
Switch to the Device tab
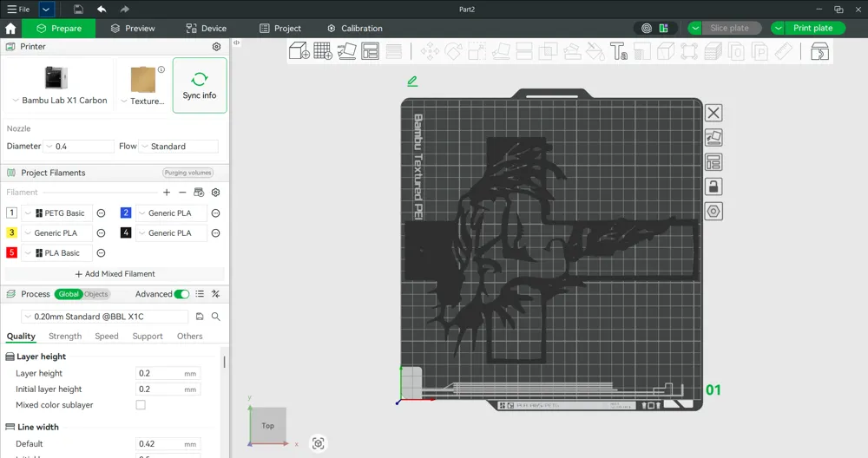tap(206, 29)
